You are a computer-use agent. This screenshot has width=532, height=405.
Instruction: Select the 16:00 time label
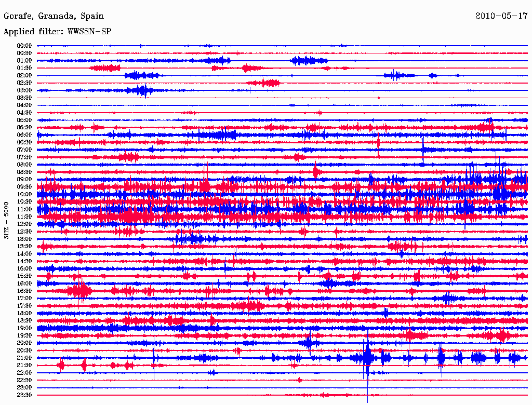(24, 283)
